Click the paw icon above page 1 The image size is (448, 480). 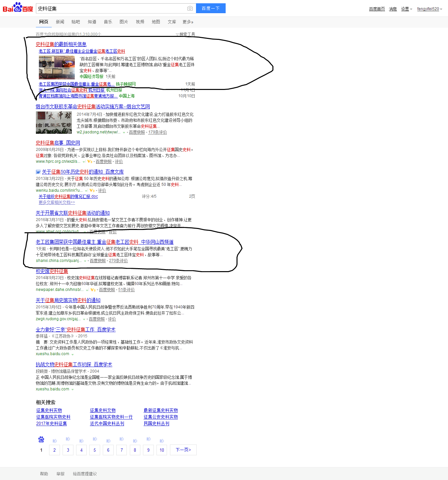click(x=41, y=439)
